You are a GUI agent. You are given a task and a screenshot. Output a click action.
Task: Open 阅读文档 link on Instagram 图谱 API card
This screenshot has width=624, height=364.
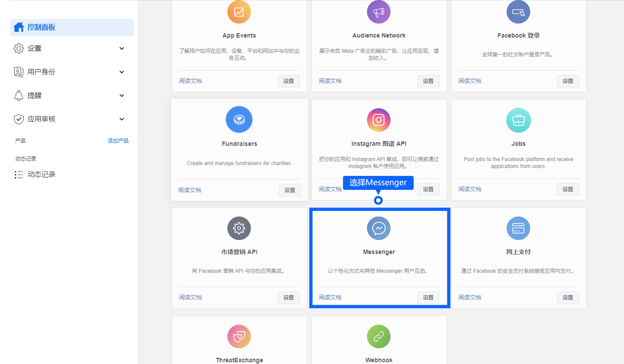coord(330,189)
